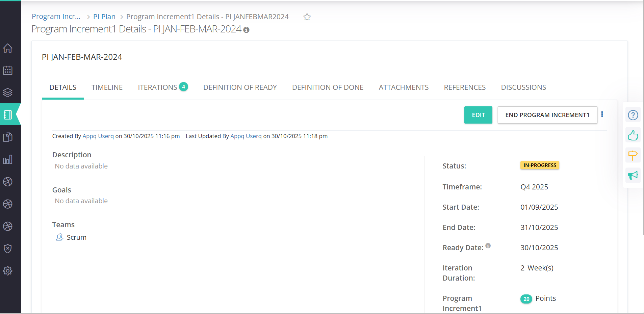
Task: Click the Home icon in the sidebar
Action: click(x=8, y=48)
